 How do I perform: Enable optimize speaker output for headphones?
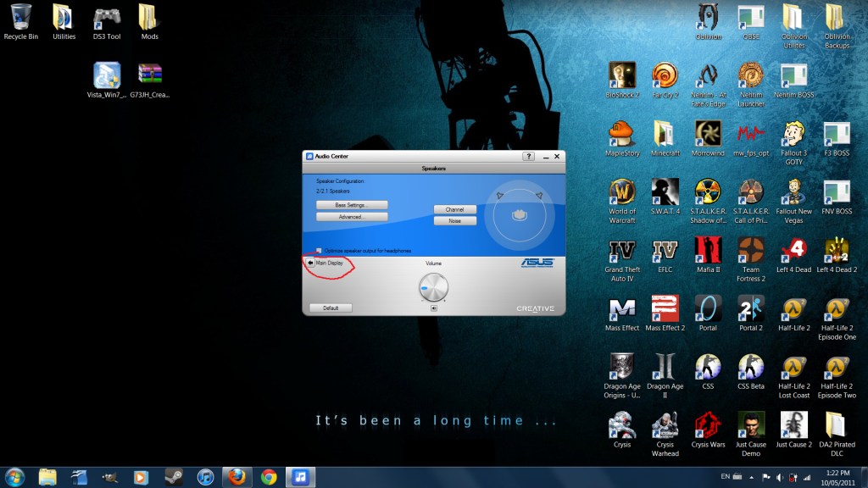click(x=319, y=251)
